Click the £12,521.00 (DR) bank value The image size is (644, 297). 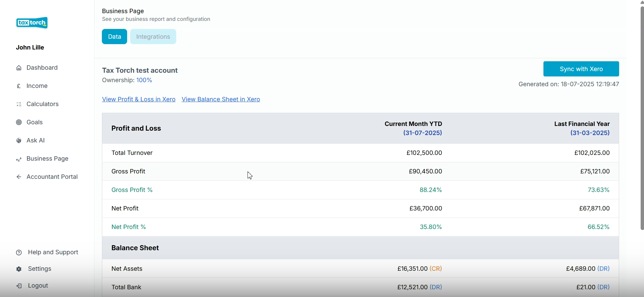coord(420,288)
